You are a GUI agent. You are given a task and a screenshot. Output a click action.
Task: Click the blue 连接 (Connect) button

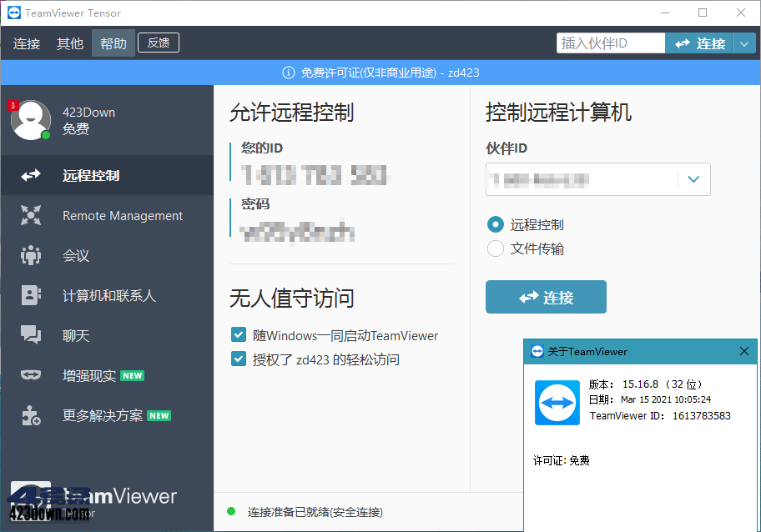click(546, 297)
